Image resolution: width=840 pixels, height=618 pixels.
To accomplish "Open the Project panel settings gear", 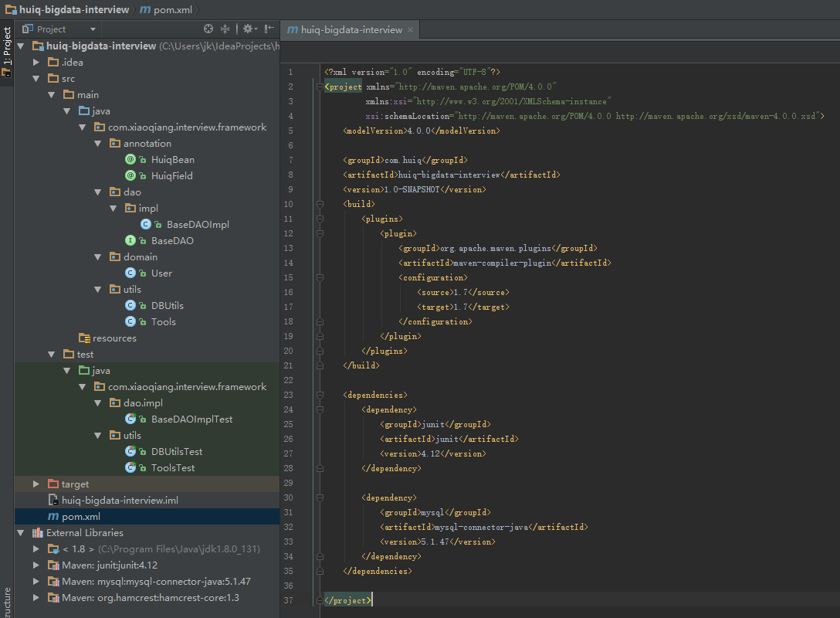I will point(249,29).
